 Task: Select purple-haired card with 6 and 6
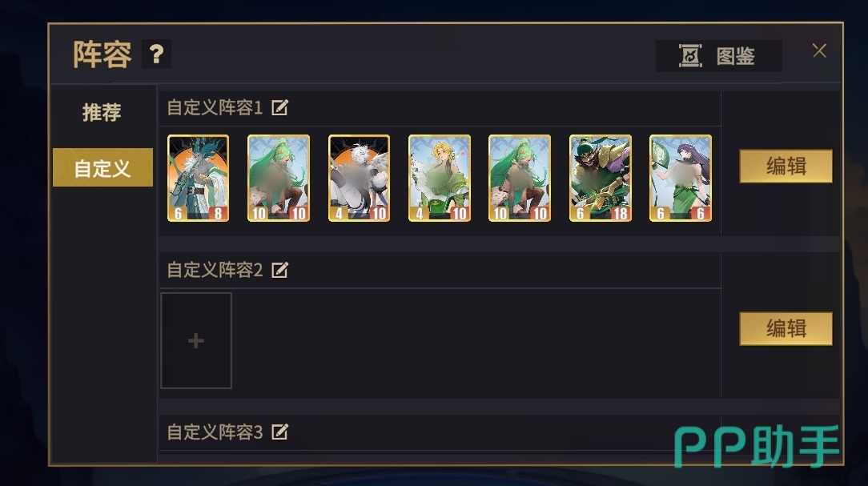click(x=681, y=179)
